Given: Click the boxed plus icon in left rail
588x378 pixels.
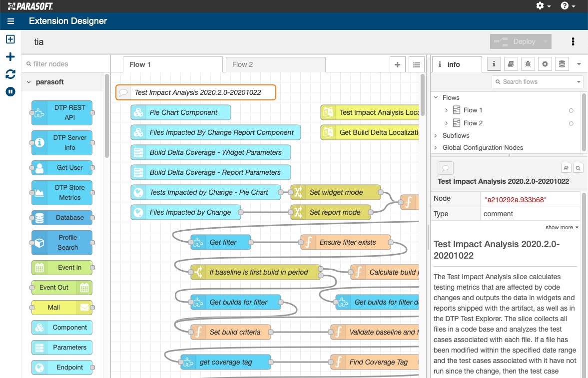Looking at the screenshot, I should 10,39.
